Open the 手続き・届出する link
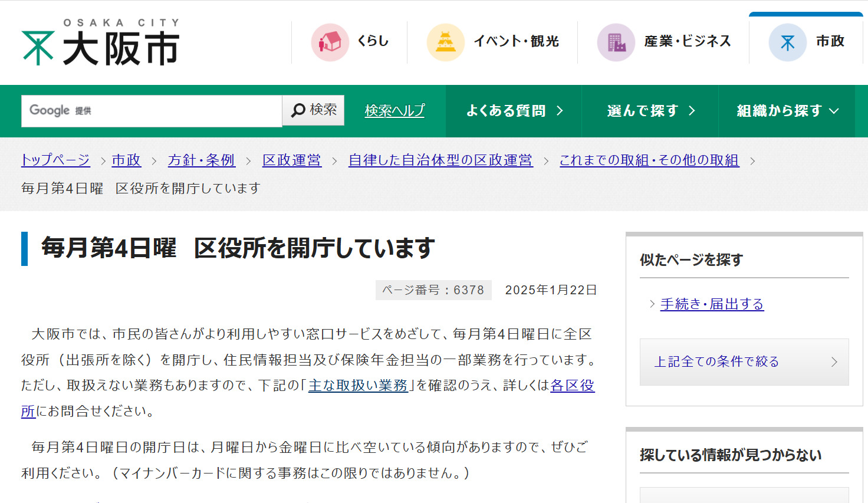868x503 pixels. (712, 304)
